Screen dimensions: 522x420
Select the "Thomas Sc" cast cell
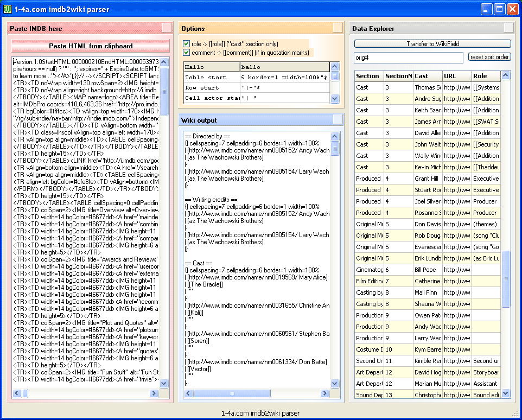pos(428,87)
